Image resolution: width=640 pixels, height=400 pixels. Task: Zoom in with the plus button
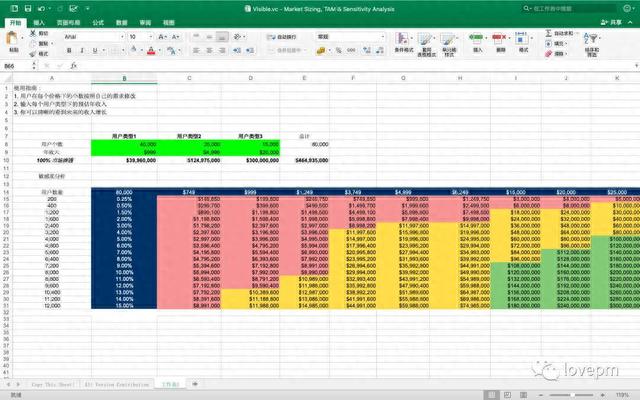[602, 395]
